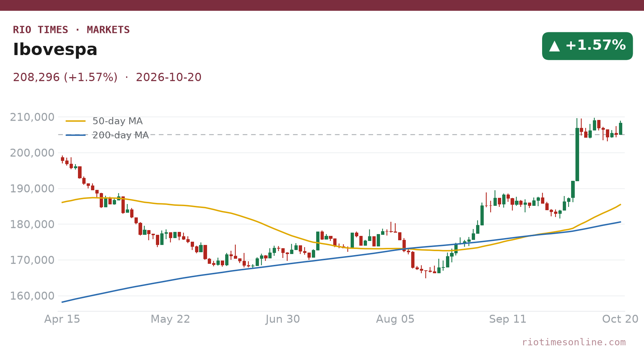Click the 160,000 y-axis label

pyautogui.click(x=32, y=296)
